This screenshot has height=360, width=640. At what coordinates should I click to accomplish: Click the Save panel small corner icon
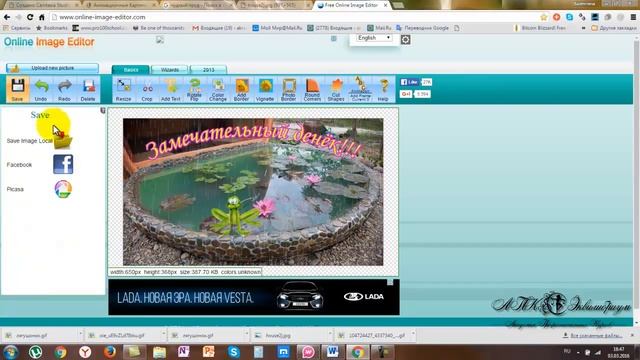[x=103, y=110]
